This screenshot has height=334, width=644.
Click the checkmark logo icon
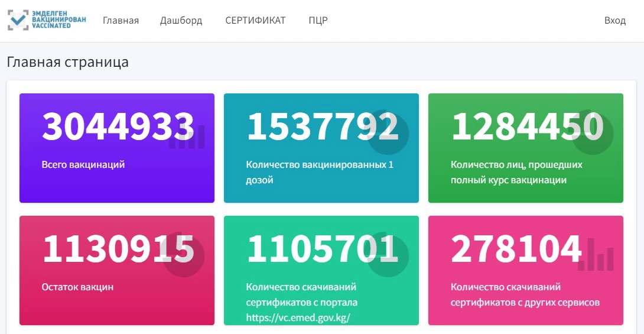(18, 20)
